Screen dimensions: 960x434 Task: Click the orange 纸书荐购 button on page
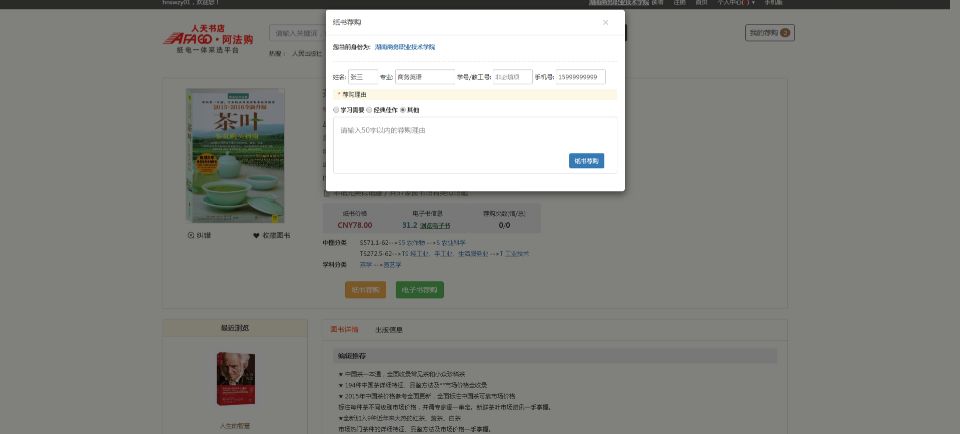click(365, 289)
